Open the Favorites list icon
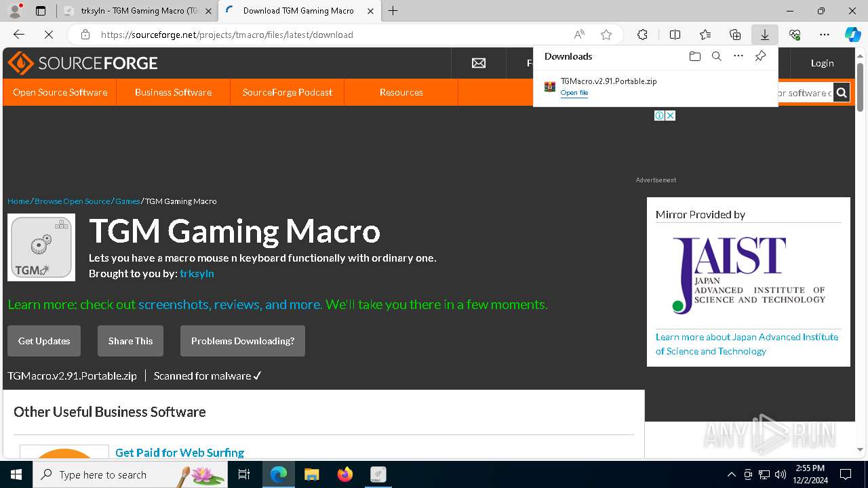This screenshot has width=868, height=488. (705, 35)
